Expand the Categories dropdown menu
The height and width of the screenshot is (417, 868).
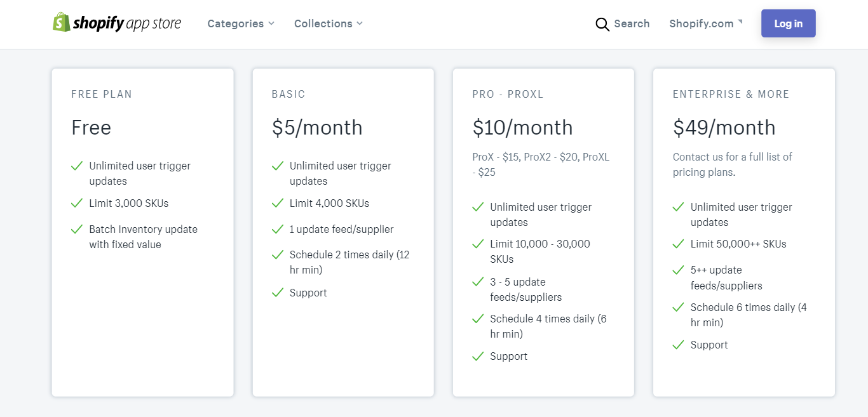pos(241,23)
